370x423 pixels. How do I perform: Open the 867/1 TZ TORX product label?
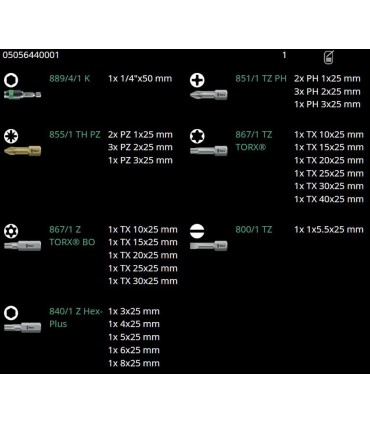[254, 141]
